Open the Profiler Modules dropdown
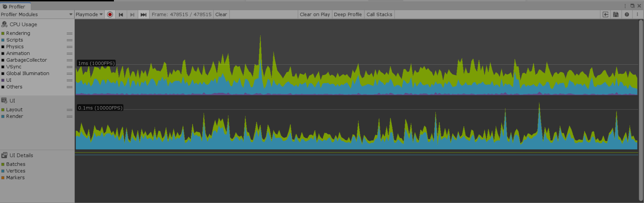 coord(37,14)
